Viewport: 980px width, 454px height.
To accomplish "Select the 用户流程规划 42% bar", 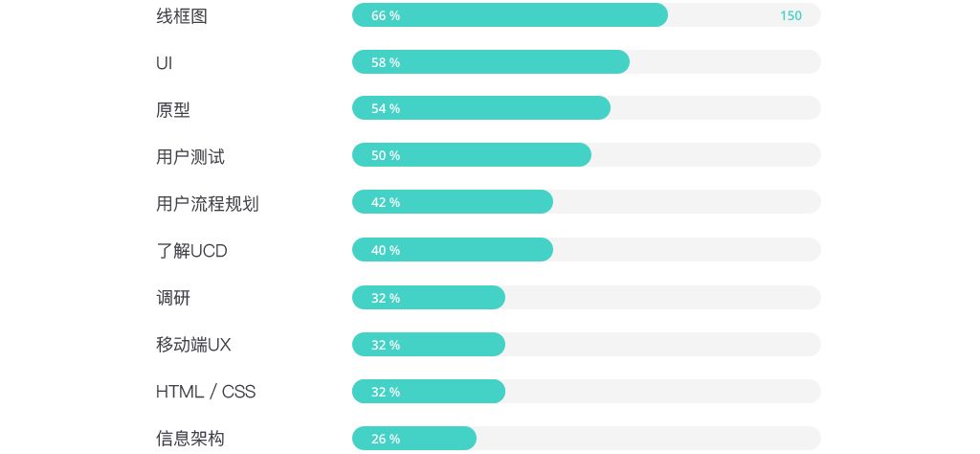I will [452, 202].
